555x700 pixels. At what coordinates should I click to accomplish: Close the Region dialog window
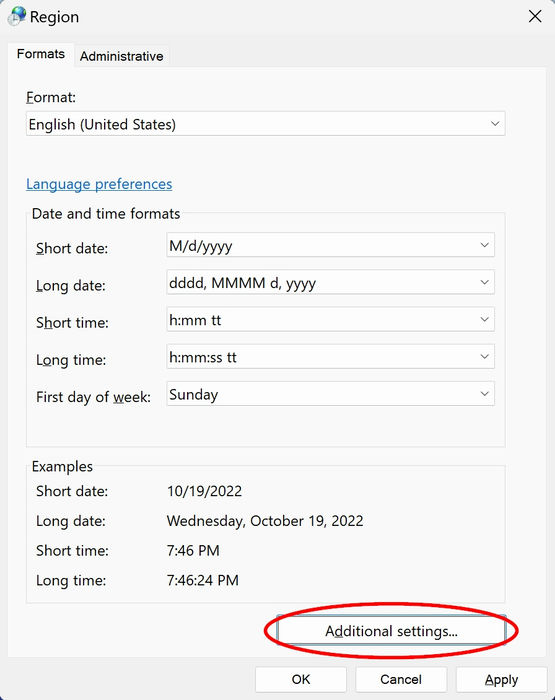tap(535, 17)
